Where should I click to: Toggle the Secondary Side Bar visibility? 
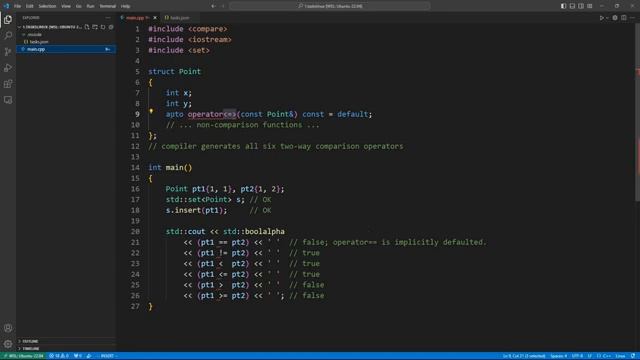581,6
